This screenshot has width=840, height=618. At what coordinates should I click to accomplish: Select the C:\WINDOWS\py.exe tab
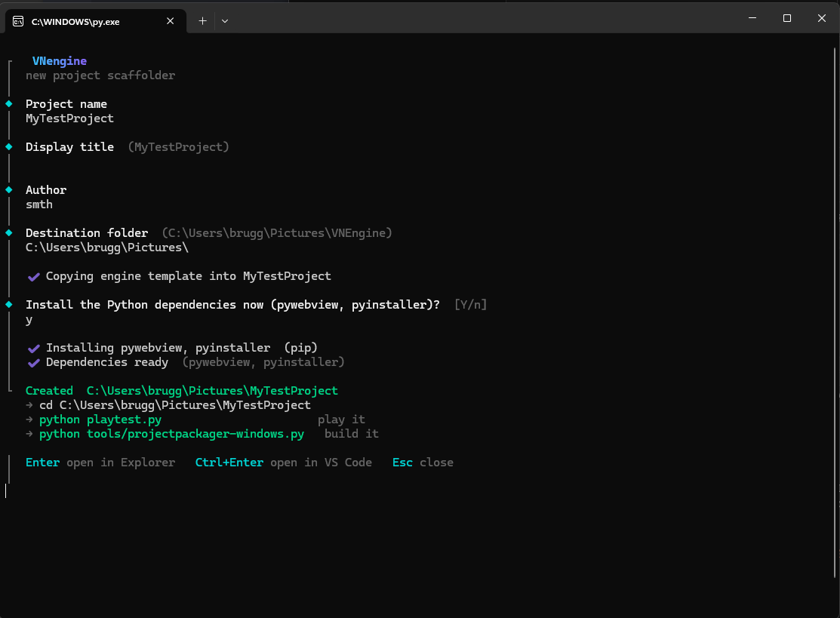point(96,21)
